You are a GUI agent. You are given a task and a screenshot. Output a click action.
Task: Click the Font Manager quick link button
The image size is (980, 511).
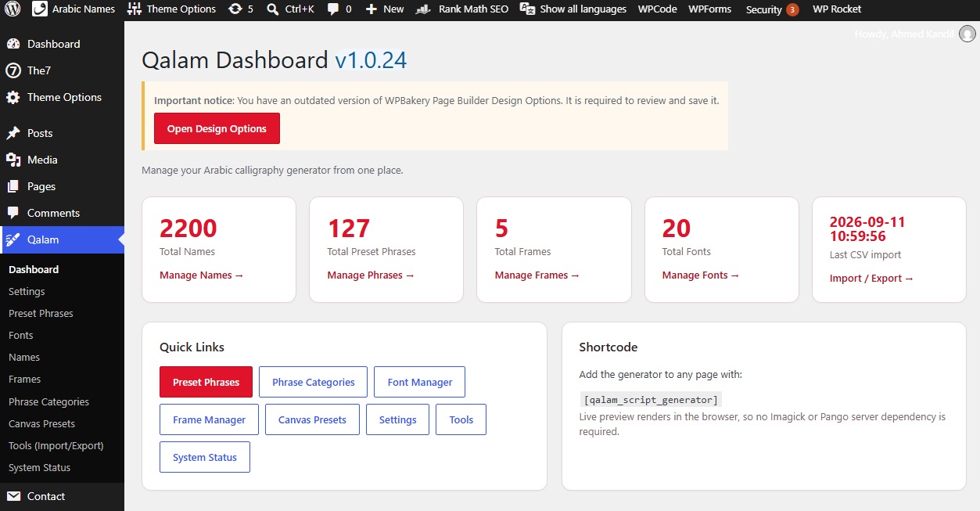coord(420,382)
